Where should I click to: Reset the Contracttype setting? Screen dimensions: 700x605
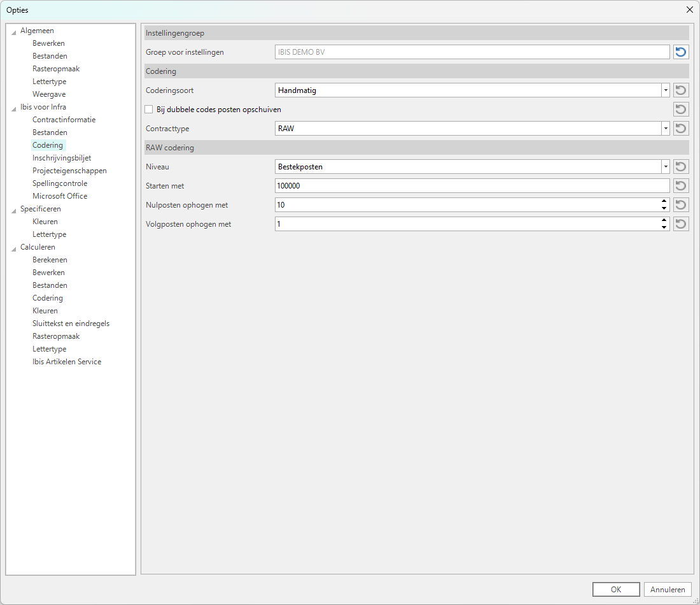[681, 129]
